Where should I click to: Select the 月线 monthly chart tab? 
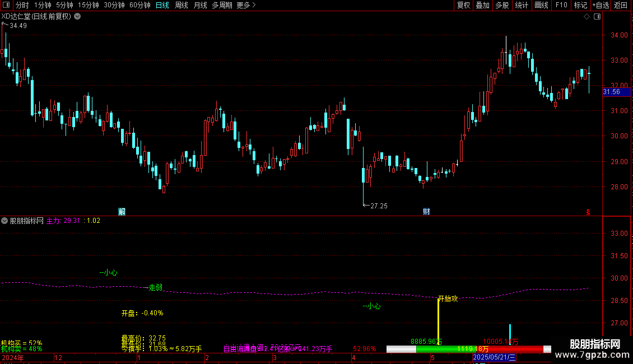200,5
